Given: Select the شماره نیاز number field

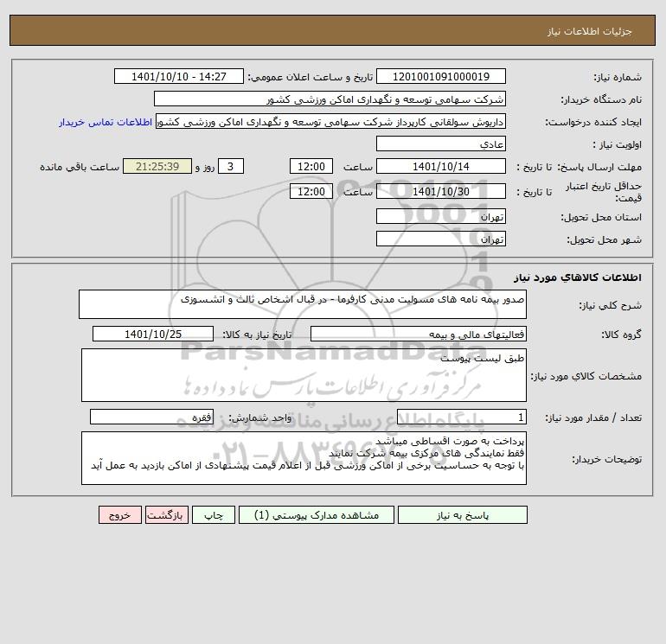Looking at the screenshot, I should (441, 76).
